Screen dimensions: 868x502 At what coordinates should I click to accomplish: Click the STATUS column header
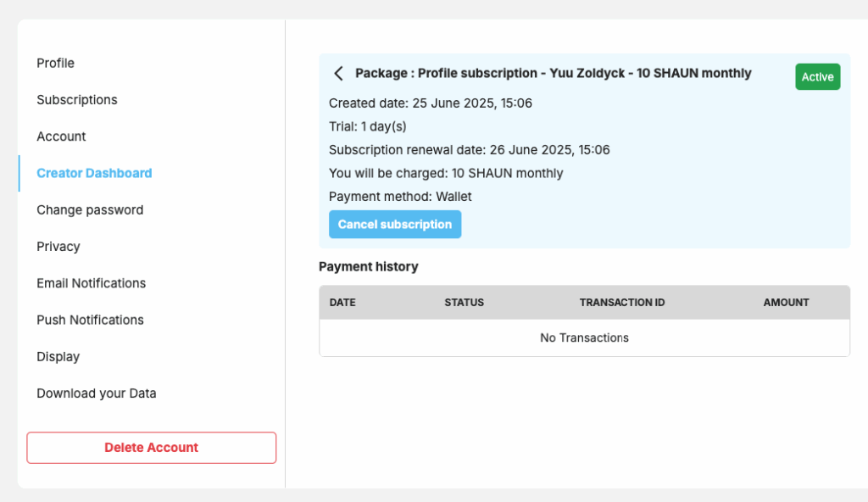pos(464,303)
